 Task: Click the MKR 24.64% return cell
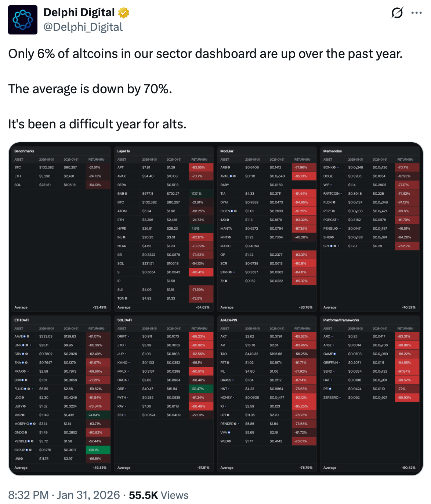tap(98, 415)
